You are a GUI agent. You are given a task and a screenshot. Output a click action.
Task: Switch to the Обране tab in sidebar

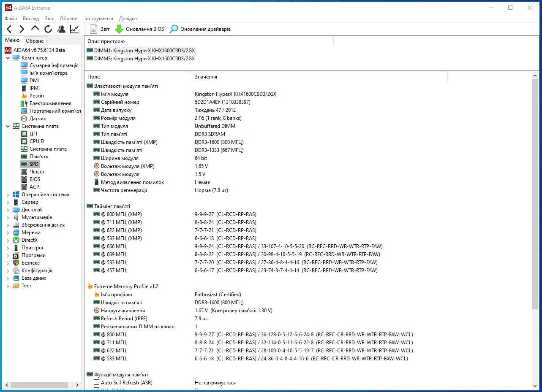[x=35, y=41]
